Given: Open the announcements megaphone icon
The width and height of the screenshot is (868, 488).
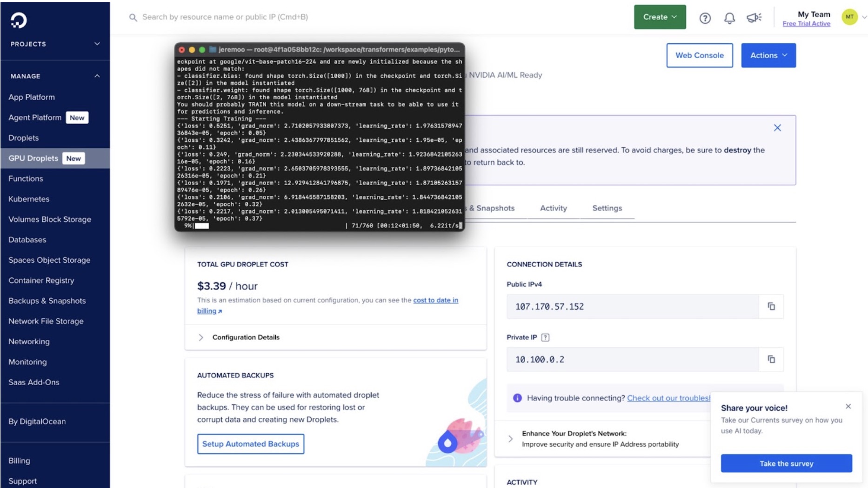Looking at the screenshot, I should pos(754,18).
